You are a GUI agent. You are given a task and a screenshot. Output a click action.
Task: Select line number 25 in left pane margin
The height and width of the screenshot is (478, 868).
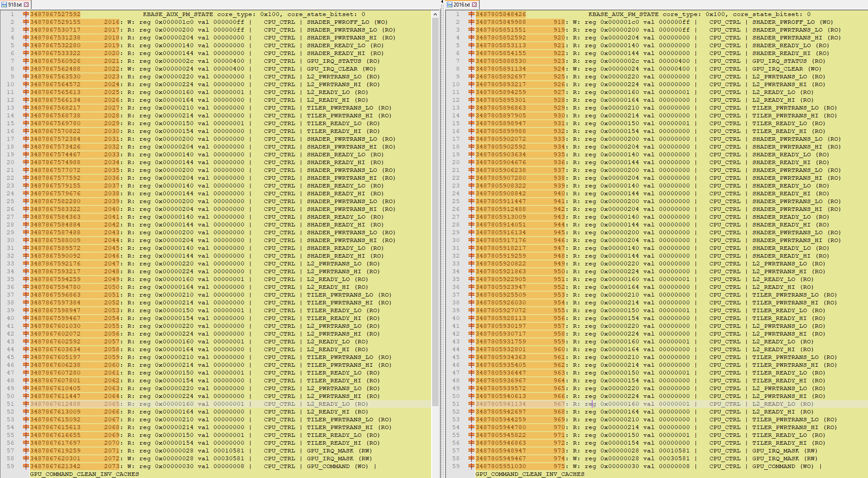10,201
